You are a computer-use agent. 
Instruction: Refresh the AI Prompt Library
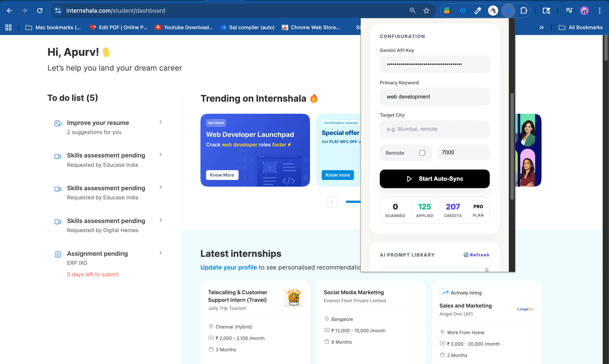point(476,255)
